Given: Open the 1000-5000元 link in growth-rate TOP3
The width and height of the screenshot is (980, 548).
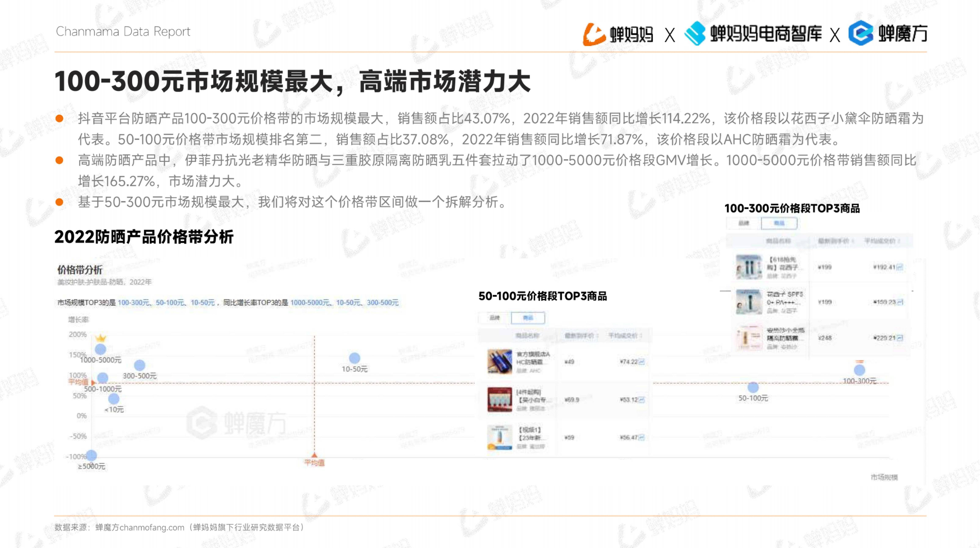Looking at the screenshot, I should 310,302.
